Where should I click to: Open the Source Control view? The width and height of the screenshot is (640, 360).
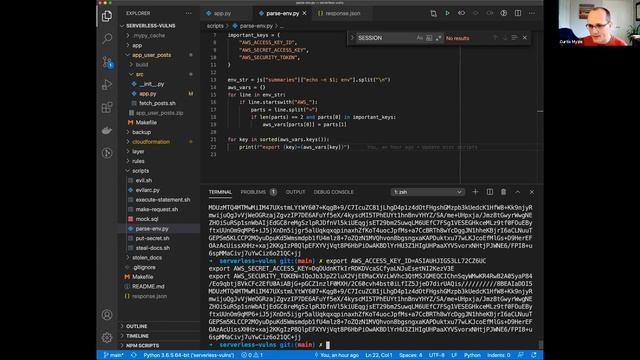click(x=107, y=62)
